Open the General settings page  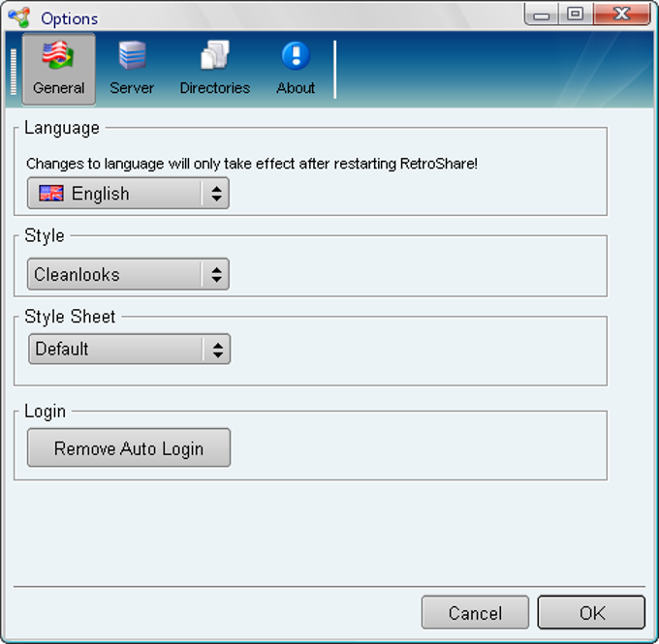(x=59, y=69)
